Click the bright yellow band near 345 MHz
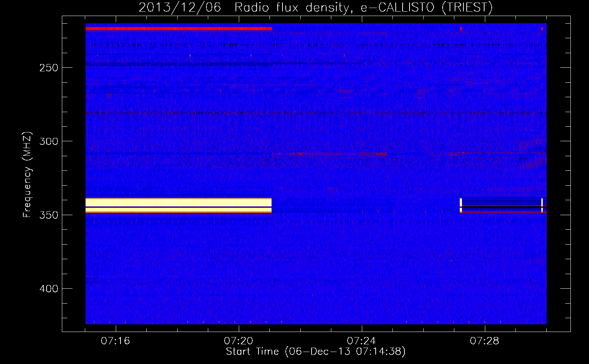Image resolution: width=589 pixels, height=364 pixels. click(179, 205)
